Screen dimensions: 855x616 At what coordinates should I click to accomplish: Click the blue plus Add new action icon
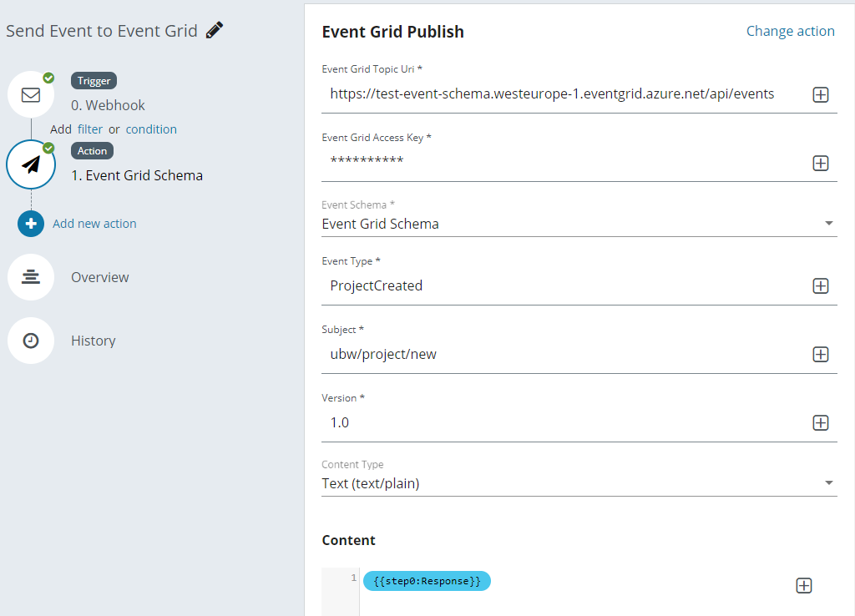pyautogui.click(x=31, y=224)
